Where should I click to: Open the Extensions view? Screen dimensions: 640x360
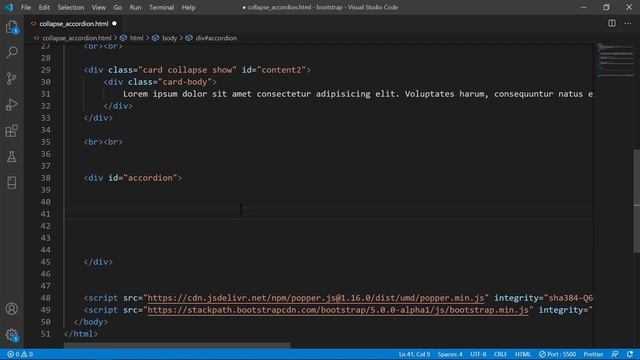tap(11, 131)
